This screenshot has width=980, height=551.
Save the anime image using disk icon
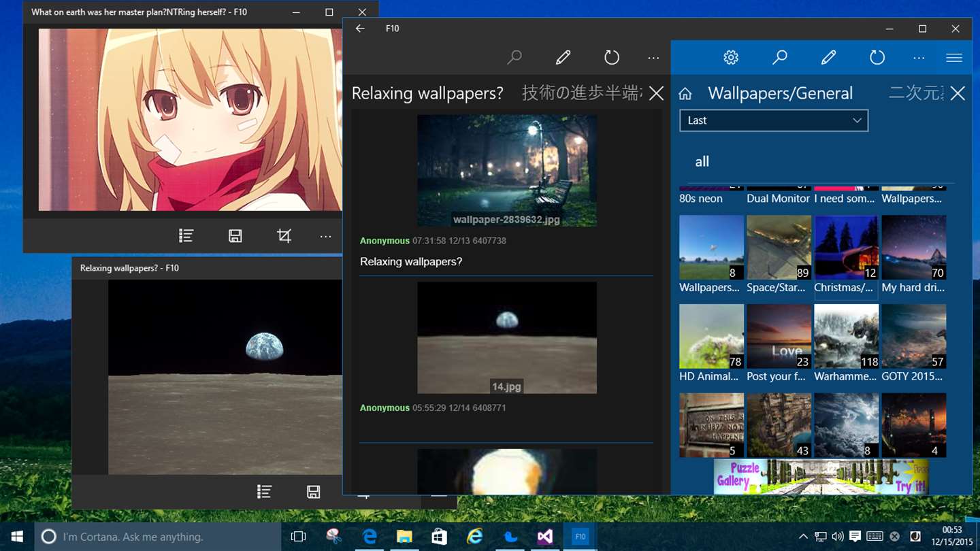(235, 236)
